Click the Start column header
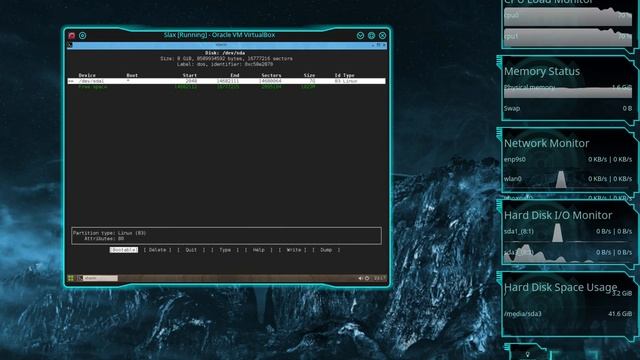The height and width of the screenshot is (360, 640). click(190, 76)
